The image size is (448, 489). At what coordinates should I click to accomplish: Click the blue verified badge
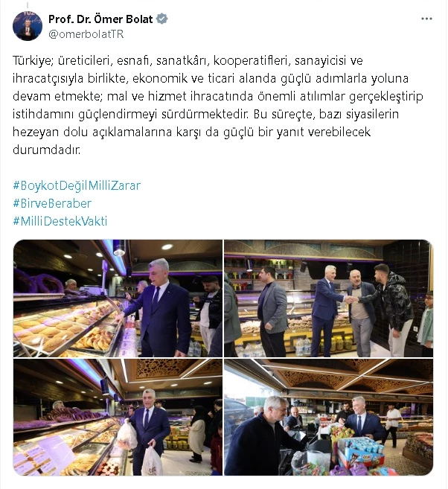pyautogui.click(x=161, y=19)
